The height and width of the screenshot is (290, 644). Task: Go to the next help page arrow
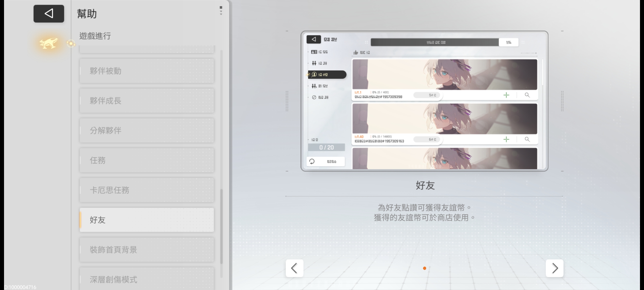(554, 268)
